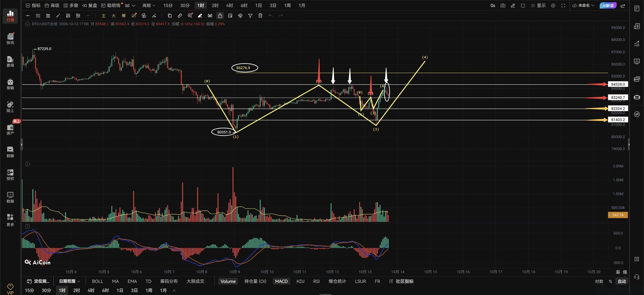Collapse the volume panel circle expander
The height and width of the screenshot is (295, 644).
tap(28, 164)
